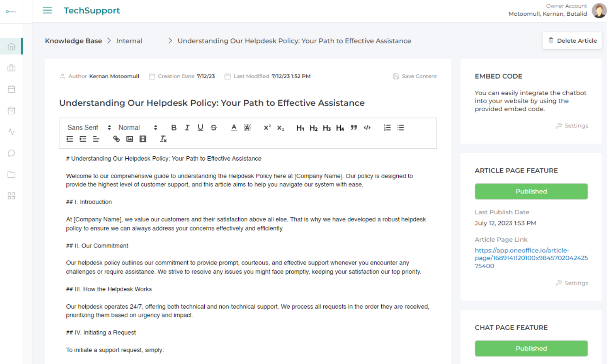Open the text color picker

click(234, 128)
